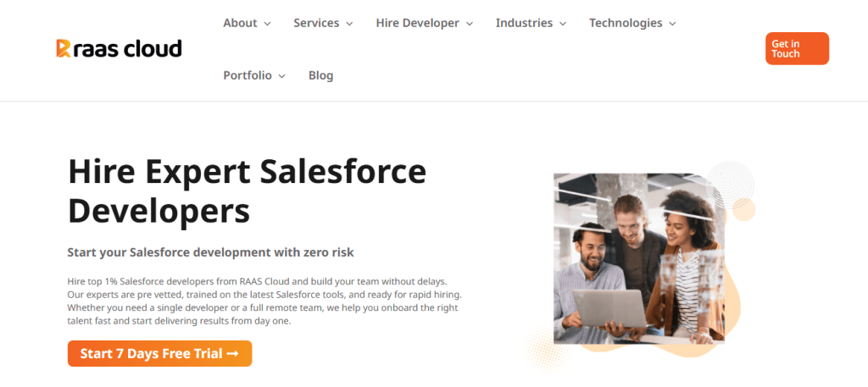Open the Portfolio menu item
The height and width of the screenshot is (387, 868).
pyautogui.click(x=248, y=75)
